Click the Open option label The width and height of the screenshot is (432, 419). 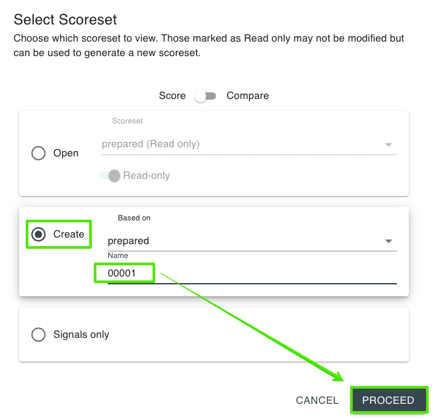pos(66,153)
